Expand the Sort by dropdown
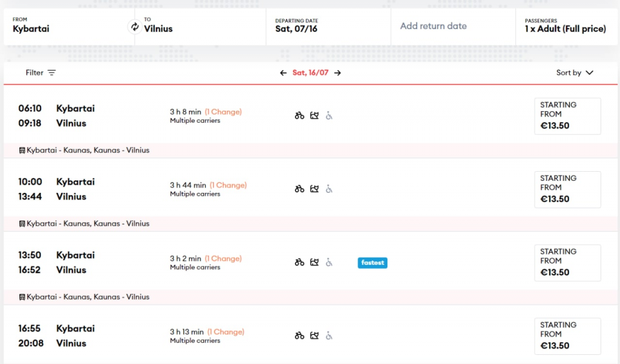This screenshot has width=620, height=364. point(575,73)
